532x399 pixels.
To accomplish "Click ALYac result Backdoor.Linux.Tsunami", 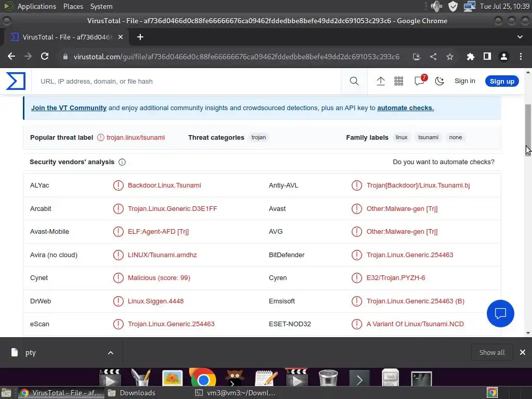I will point(164,185).
